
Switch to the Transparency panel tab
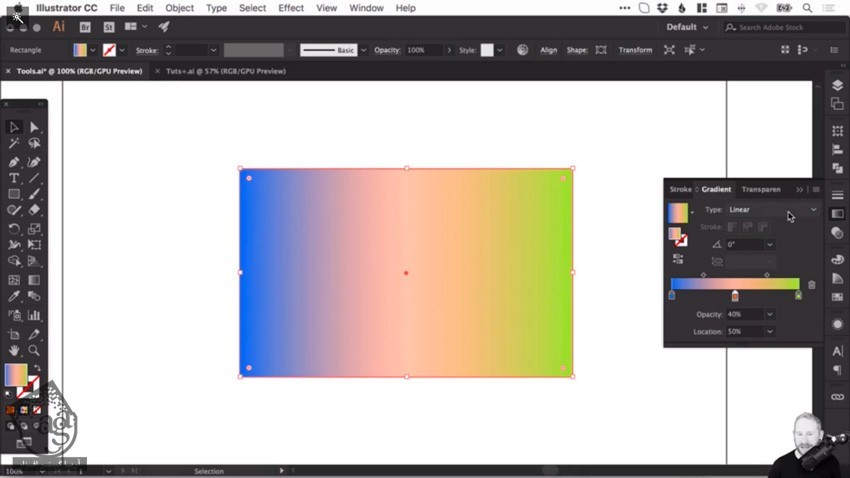(x=761, y=190)
